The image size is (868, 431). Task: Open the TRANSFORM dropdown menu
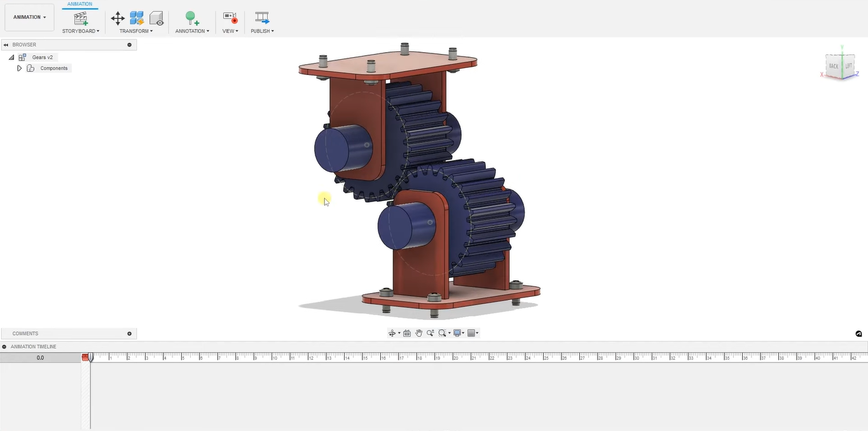(x=136, y=31)
